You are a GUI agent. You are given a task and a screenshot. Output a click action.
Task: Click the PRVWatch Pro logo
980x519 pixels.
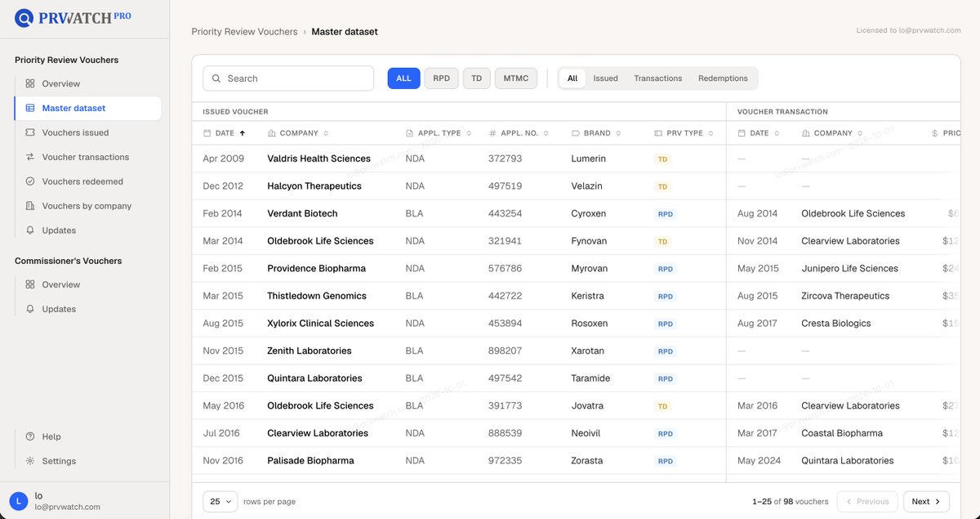click(x=73, y=17)
